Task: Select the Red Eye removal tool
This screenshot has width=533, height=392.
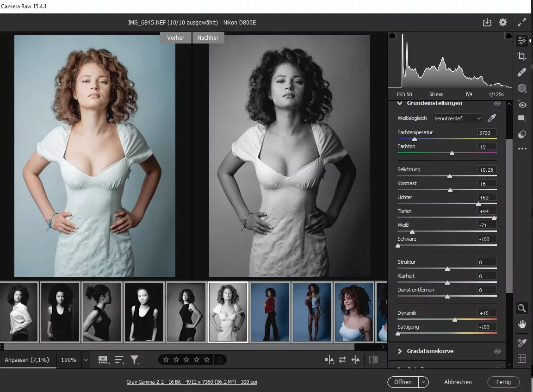Action: click(522, 104)
